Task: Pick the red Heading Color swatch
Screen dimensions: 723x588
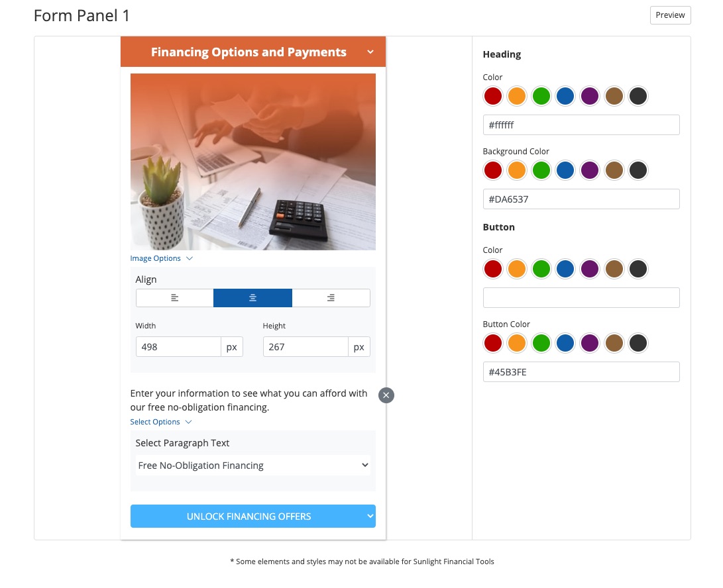Action: point(493,96)
